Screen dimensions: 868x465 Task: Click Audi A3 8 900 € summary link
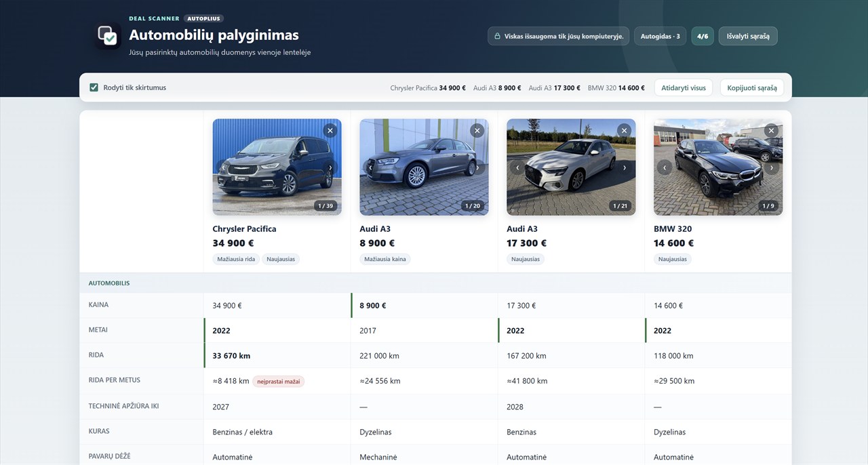(497, 87)
